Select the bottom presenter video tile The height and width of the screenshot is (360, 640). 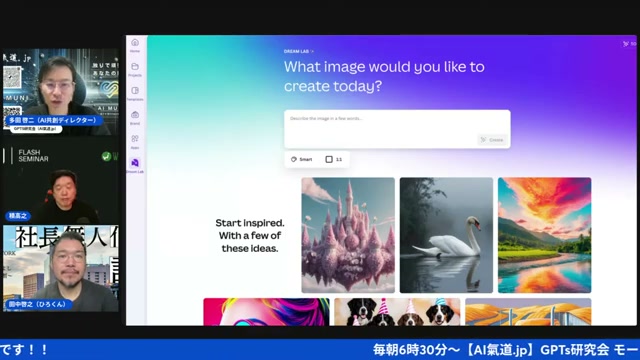coord(61,268)
